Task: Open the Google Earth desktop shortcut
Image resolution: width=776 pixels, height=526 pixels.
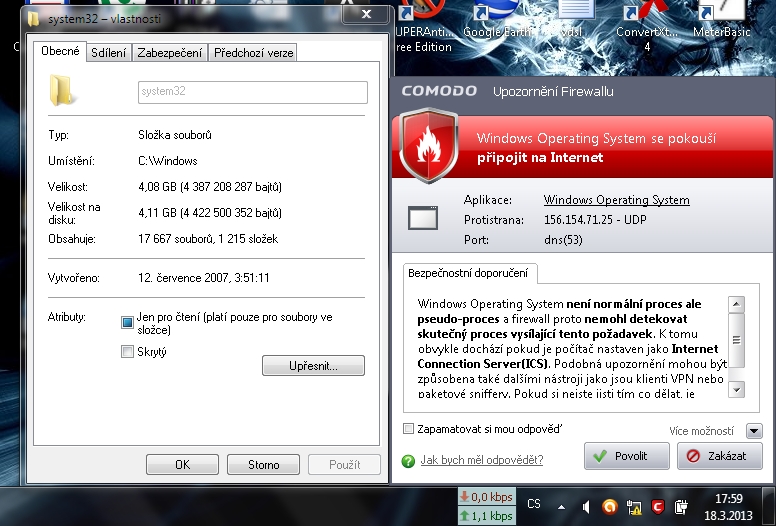Action: [x=497, y=20]
